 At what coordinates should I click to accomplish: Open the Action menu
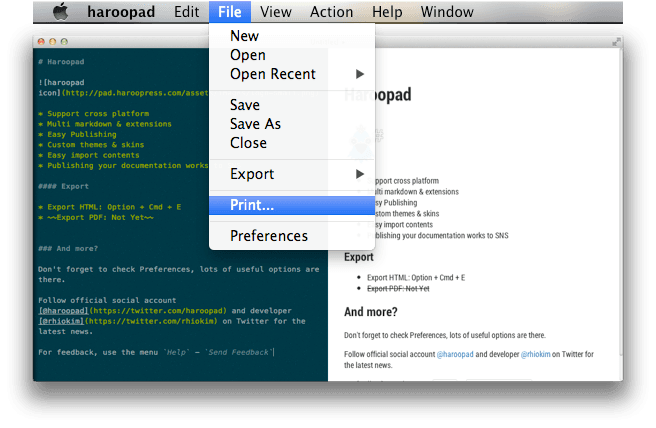331,12
